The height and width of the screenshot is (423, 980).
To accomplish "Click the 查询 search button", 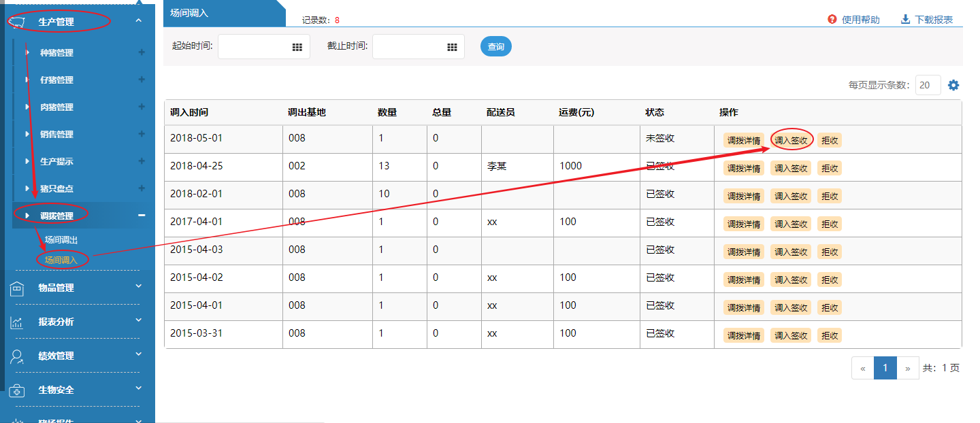I will [496, 47].
